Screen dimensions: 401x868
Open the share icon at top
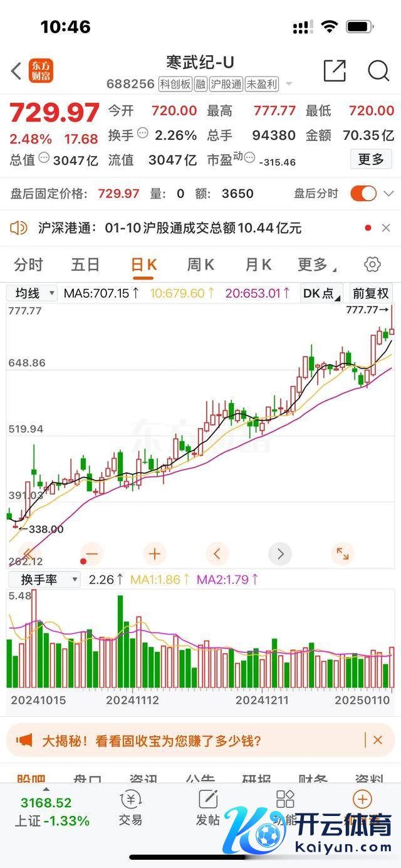[x=335, y=71]
